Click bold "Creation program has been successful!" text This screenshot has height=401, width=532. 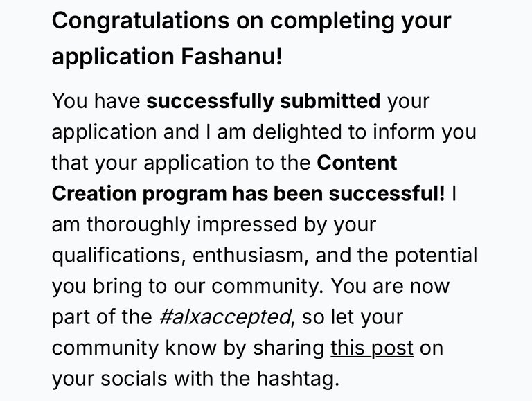(x=248, y=195)
